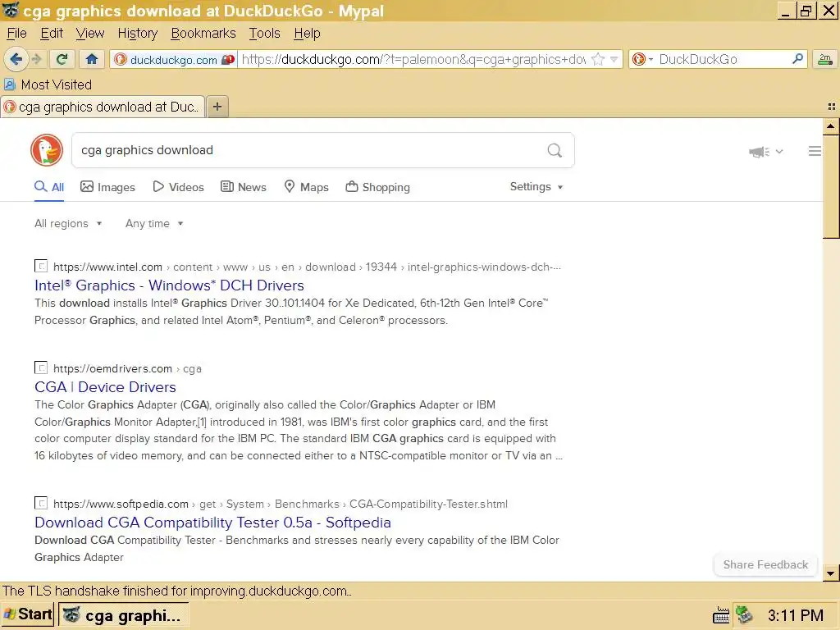Open the Bookmarks menu

click(203, 33)
